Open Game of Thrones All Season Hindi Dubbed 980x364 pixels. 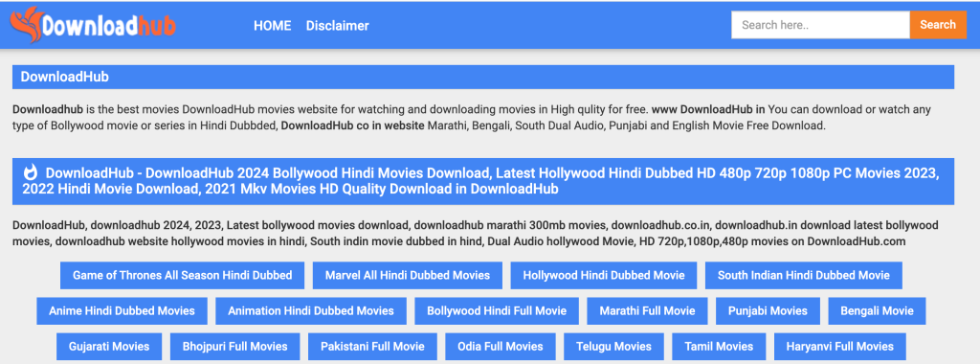coord(183,275)
